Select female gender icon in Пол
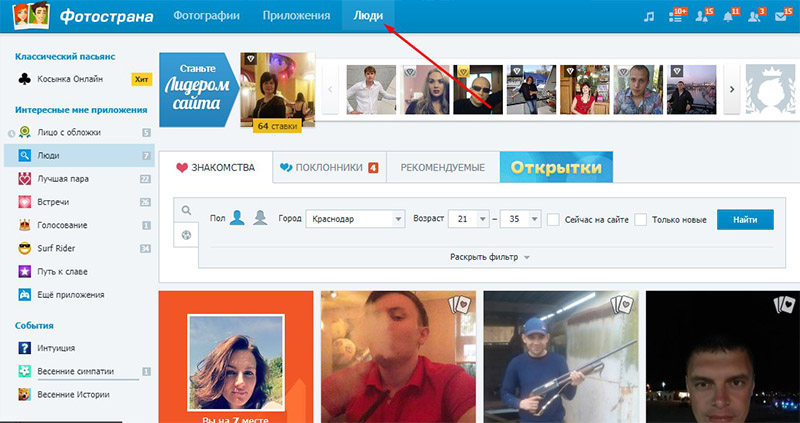 [x=260, y=218]
